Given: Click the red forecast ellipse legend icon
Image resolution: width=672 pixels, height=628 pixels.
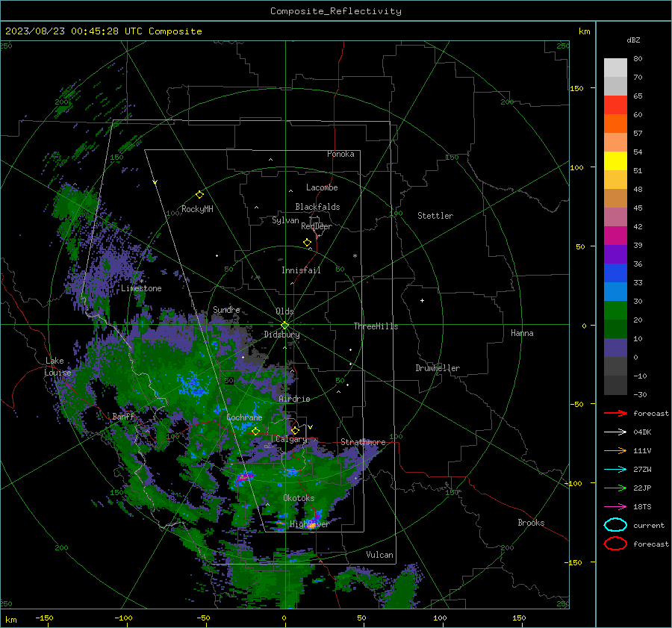Looking at the screenshot, I should point(615,544).
